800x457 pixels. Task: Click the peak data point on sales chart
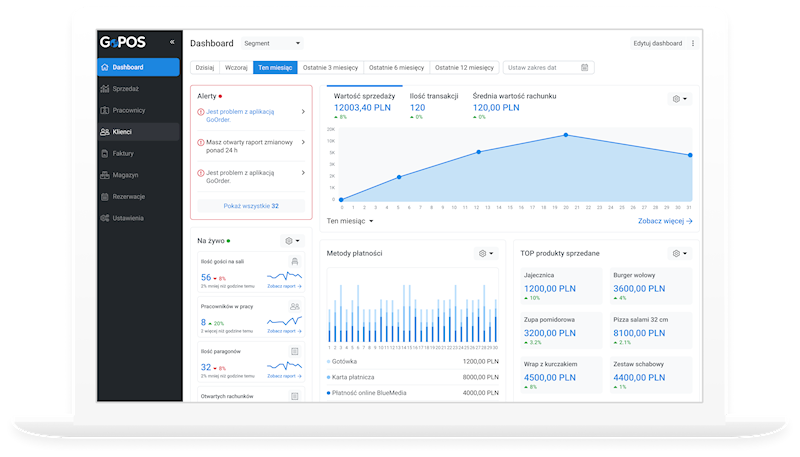click(x=566, y=135)
